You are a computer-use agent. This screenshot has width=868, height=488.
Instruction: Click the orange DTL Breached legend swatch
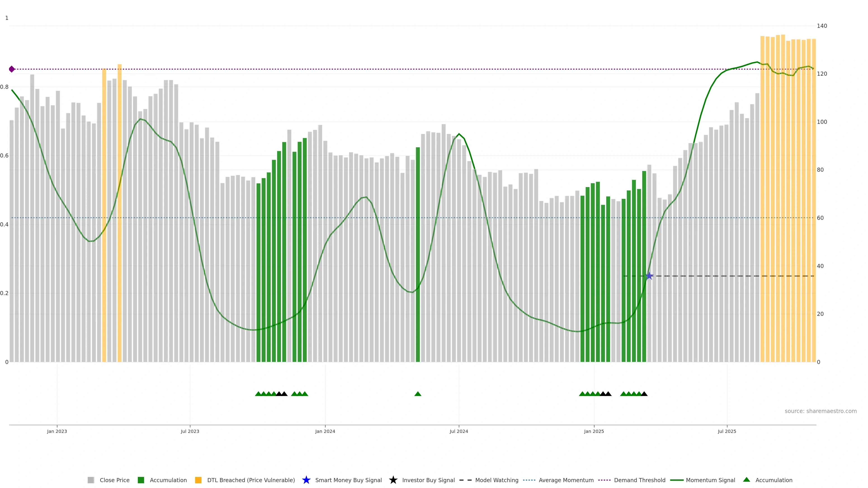[x=198, y=480]
